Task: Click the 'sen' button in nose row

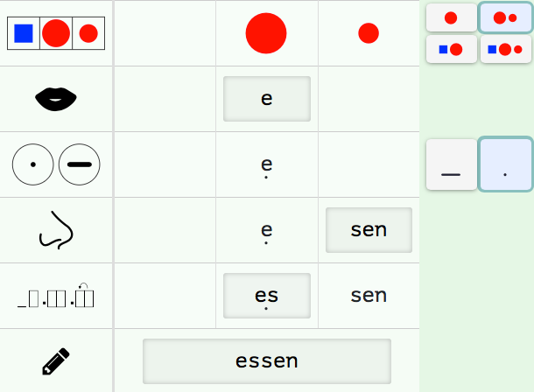Action: pos(369,230)
